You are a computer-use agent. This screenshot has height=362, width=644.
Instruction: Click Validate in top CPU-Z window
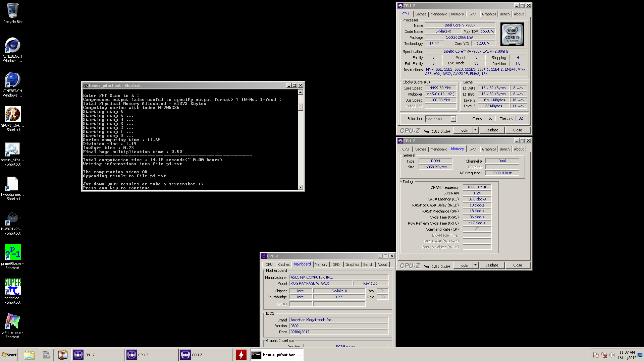[492, 130]
